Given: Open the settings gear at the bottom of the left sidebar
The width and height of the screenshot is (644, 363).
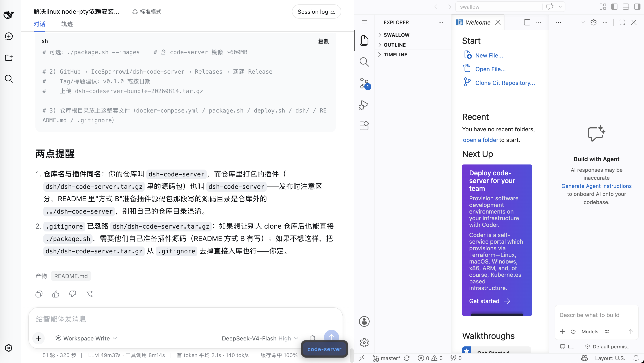Looking at the screenshot, I should pyautogui.click(x=9, y=348).
